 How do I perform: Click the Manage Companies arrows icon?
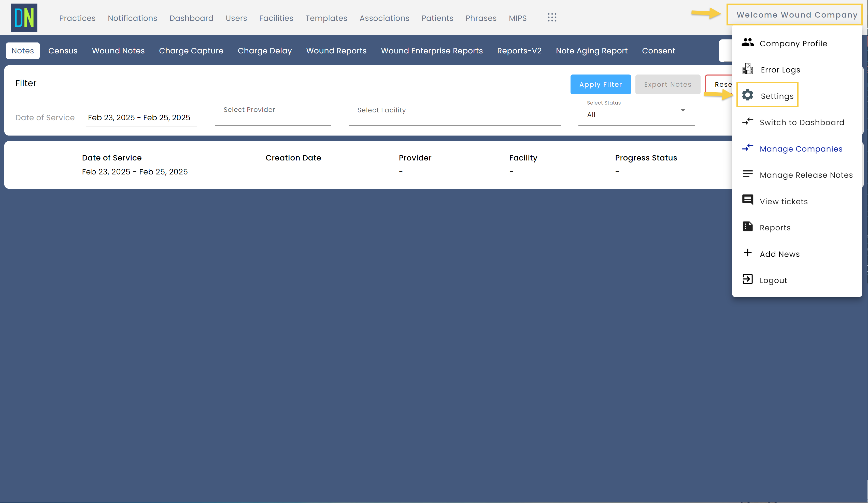click(747, 148)
